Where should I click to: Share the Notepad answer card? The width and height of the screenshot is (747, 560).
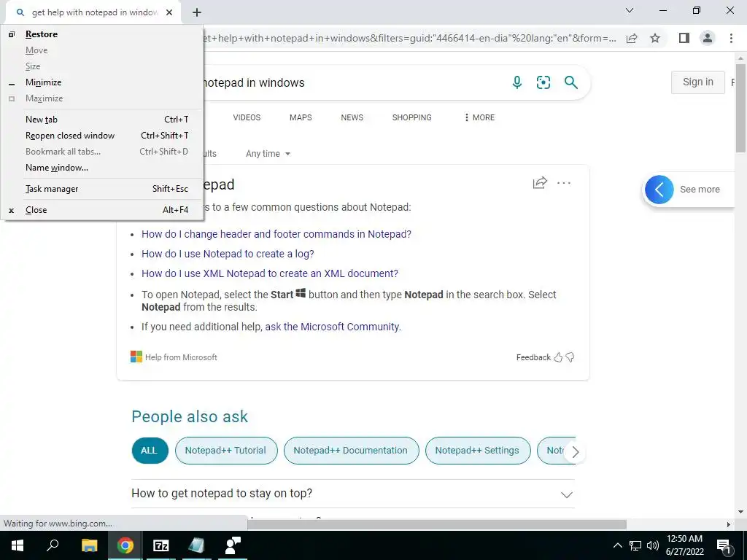point(540,183)
